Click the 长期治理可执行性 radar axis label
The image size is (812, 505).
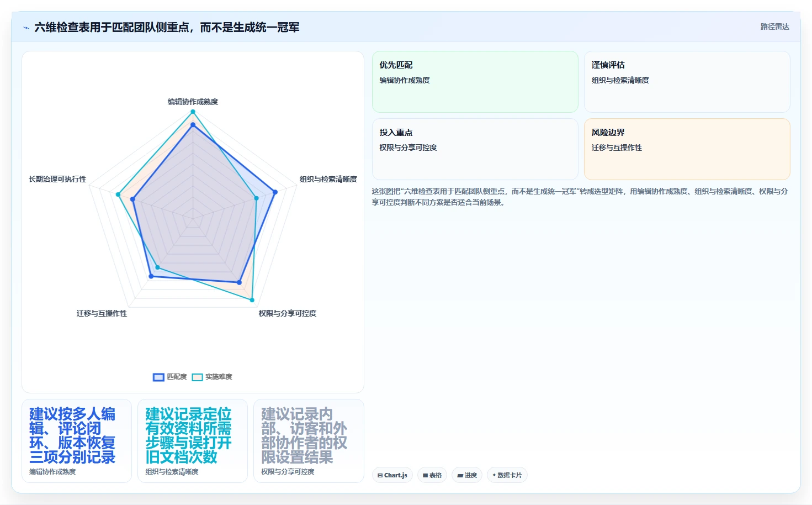[57, 179]
